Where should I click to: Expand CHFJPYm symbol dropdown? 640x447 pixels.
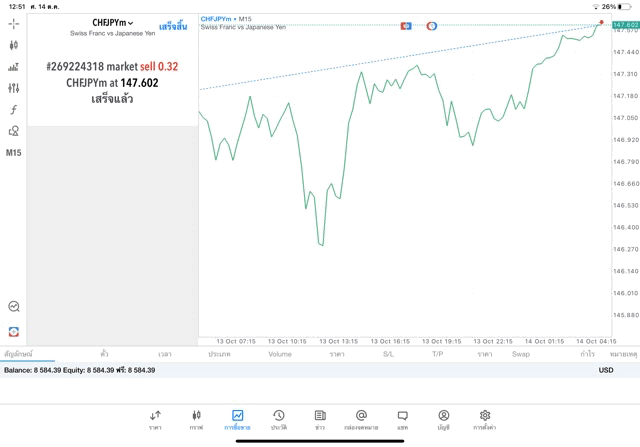pos(113,23)
